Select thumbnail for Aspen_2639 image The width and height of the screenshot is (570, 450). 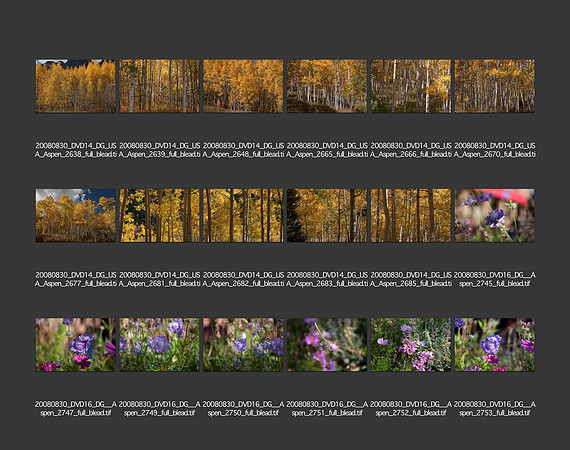160,86
